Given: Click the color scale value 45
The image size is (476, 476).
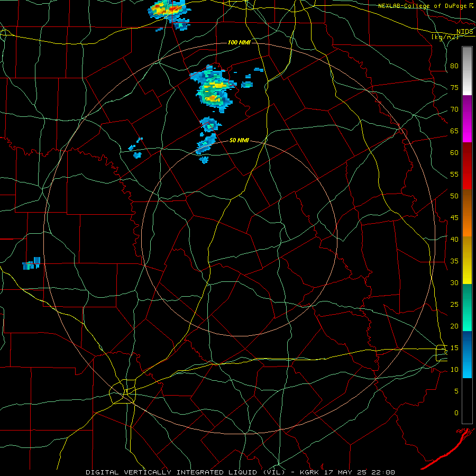Looking at the screenshot, I should (x=454, y=218).
